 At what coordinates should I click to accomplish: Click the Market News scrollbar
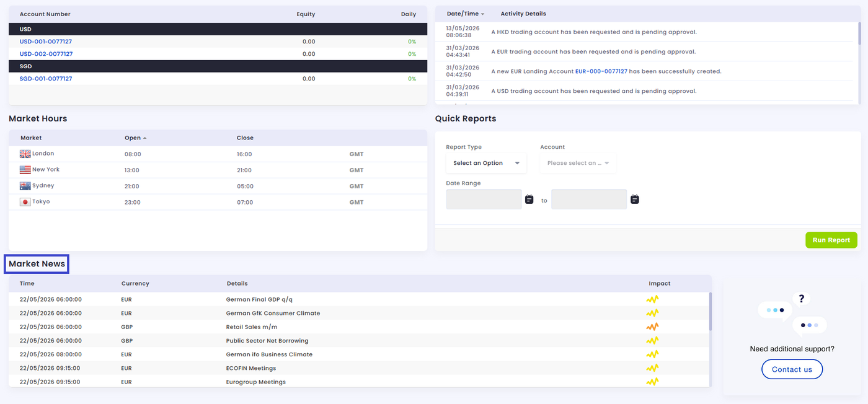(711, 312)
